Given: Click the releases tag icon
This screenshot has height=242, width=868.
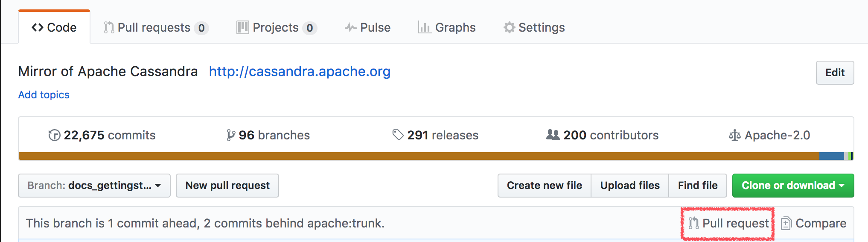Looking at the screenshot, I should [x=398, y=135].
